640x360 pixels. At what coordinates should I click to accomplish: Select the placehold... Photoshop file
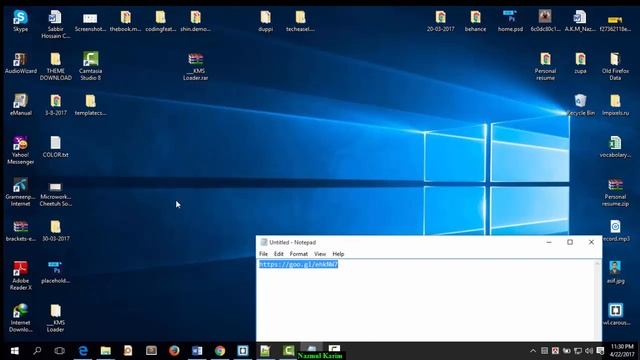coord(56,273)
